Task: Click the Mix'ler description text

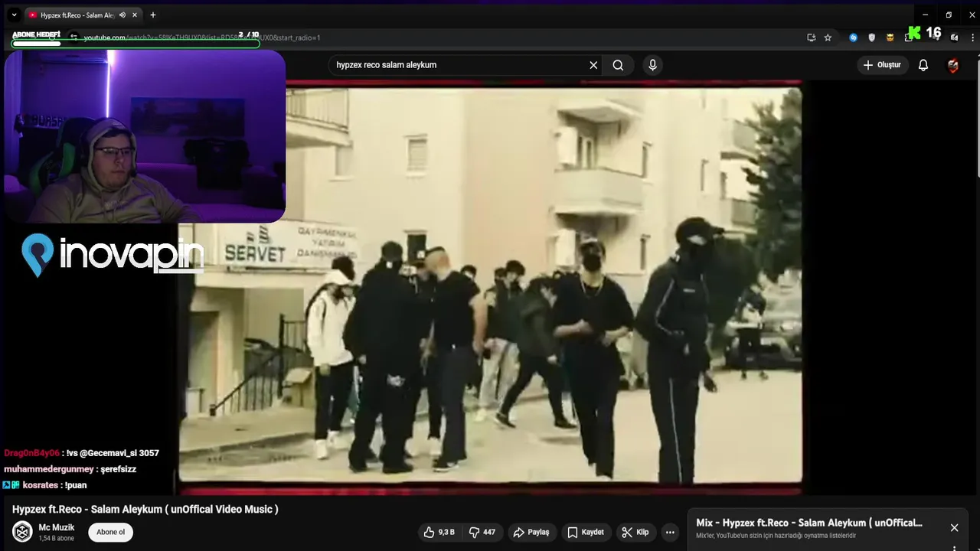Action: [x=776, y=536]
